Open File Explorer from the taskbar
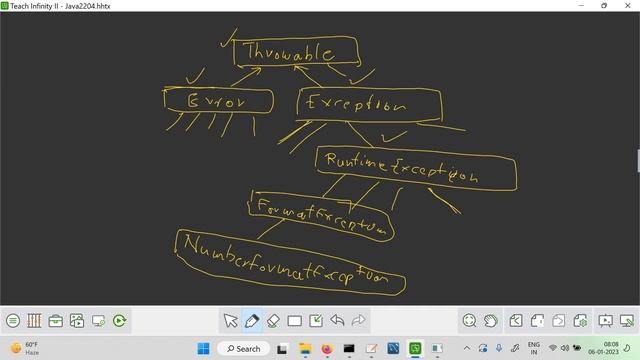 pyautogui.click(x=305, y=349)
